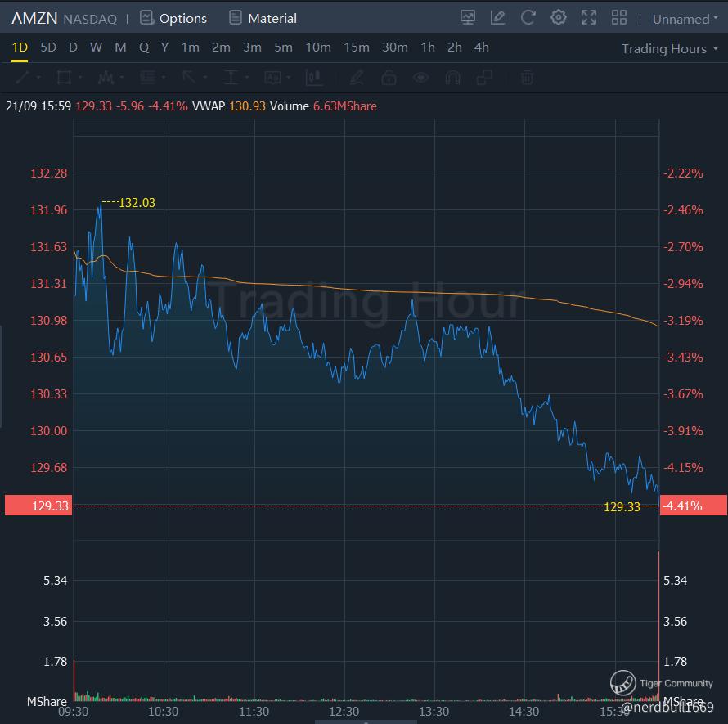Click the 132.03 high price marker

[x=137, y=203]
